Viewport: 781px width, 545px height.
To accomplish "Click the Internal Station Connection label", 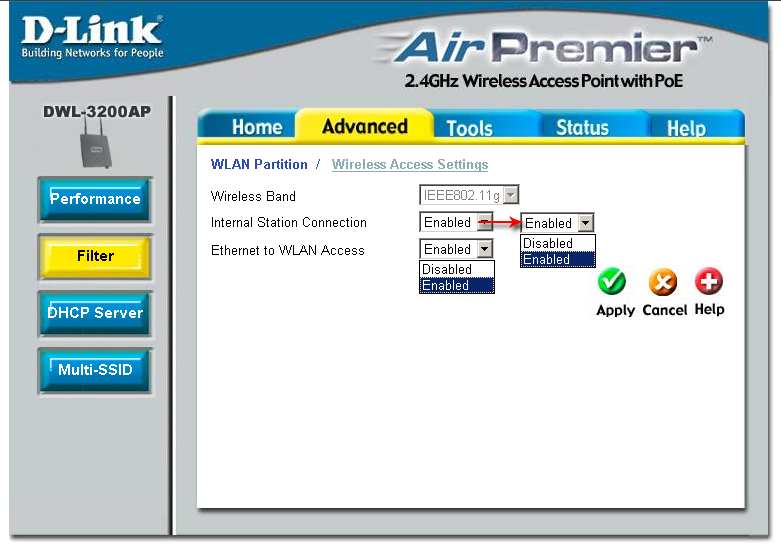I will [x=288, y=222].
